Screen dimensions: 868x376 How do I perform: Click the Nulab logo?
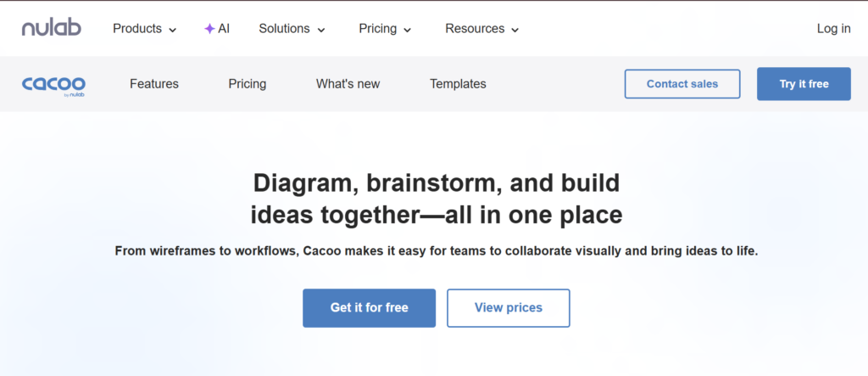point(52,28)
